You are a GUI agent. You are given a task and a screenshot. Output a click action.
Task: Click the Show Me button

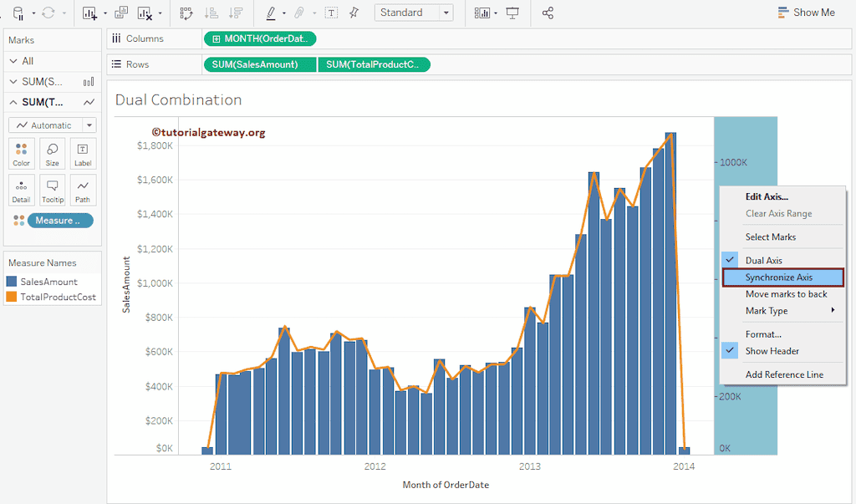click(x=806, y=13)
